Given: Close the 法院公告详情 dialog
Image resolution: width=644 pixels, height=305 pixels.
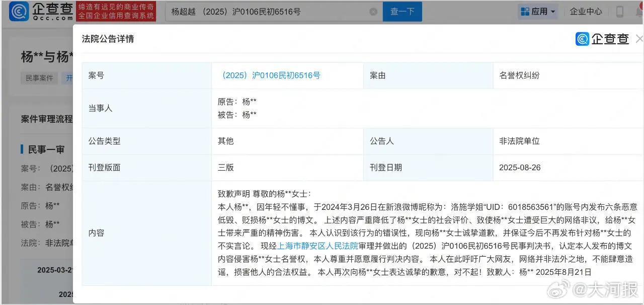Looking at the screenshot, I should pos(639,39).
